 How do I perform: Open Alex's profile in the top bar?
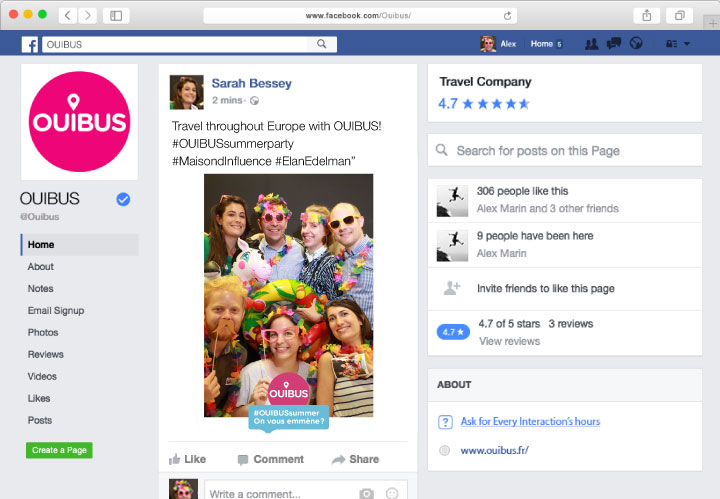498,44
